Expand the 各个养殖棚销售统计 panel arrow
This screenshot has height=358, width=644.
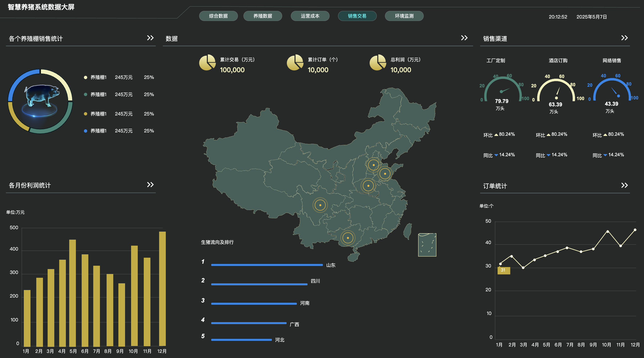150,38
